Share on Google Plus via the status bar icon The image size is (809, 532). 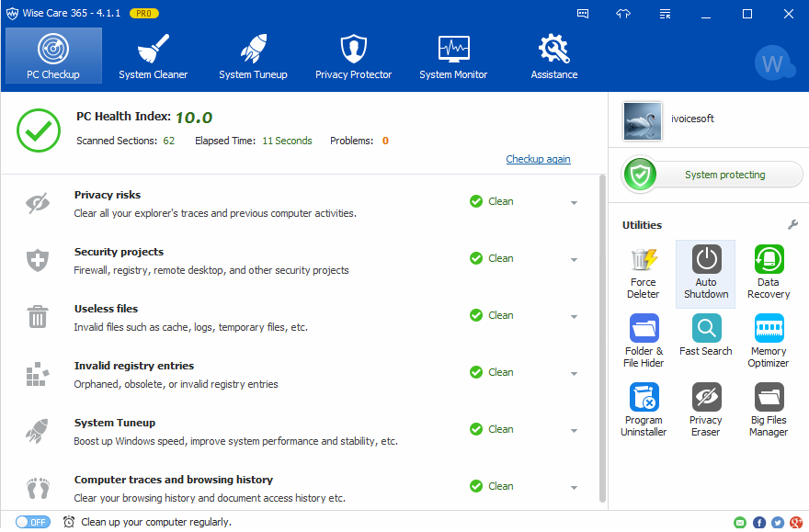pyautogui.click(x=796, y=522)
